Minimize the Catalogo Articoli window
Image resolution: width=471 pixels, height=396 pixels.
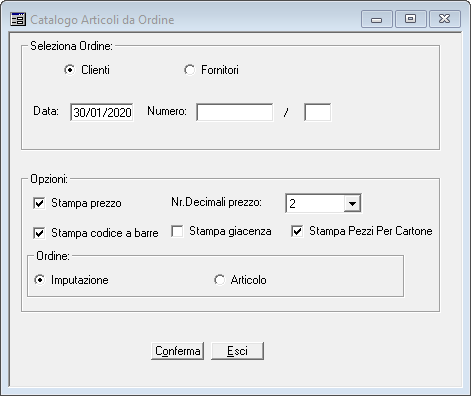pos(377,19)
